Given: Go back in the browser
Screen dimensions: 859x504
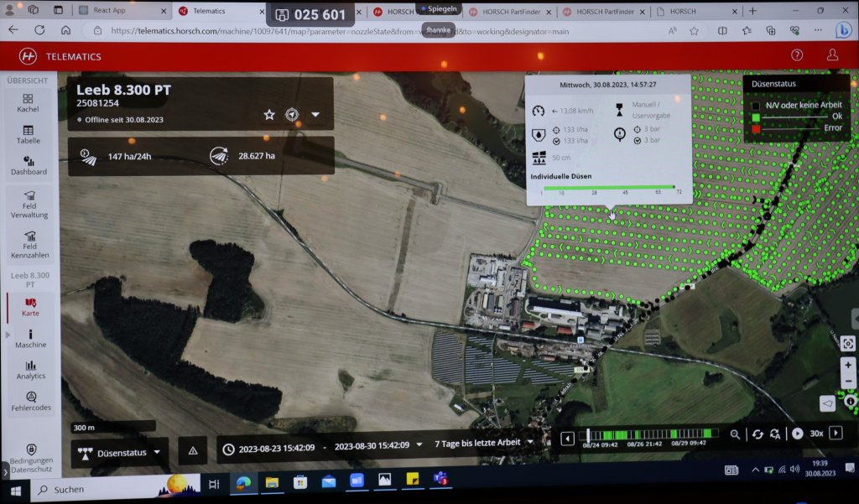Looking at the screenshot, I should tap(13, 29).
